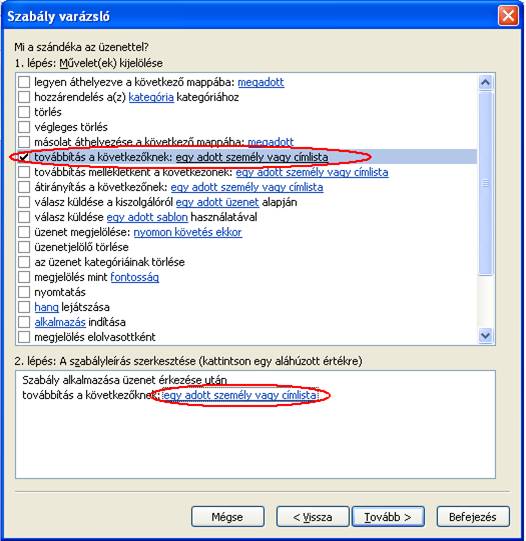Image resolution: width=526 pixels, height=541 pixels.
Task: Click the 'alkalmazás' link
Action: click(60, 322)
